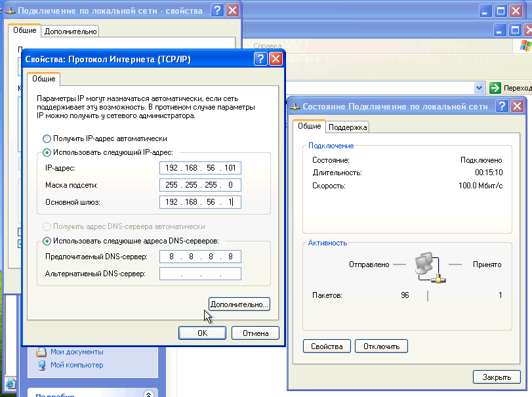Image resolution: width=532 pixels, height=397 pixels.
Task: Click the Основной шлюз input field
Action: pyautogui.click(x=200, y=202)
